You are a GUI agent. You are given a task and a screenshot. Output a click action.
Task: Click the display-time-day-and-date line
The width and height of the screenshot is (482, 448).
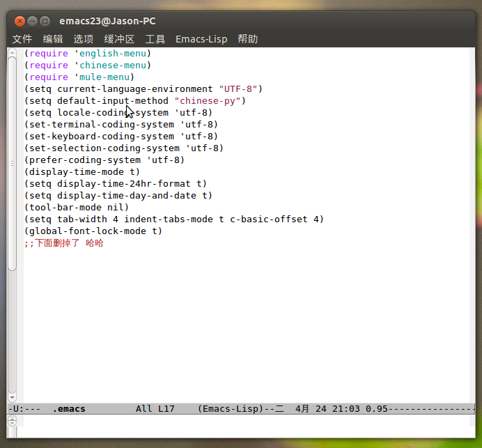point(118,196)
